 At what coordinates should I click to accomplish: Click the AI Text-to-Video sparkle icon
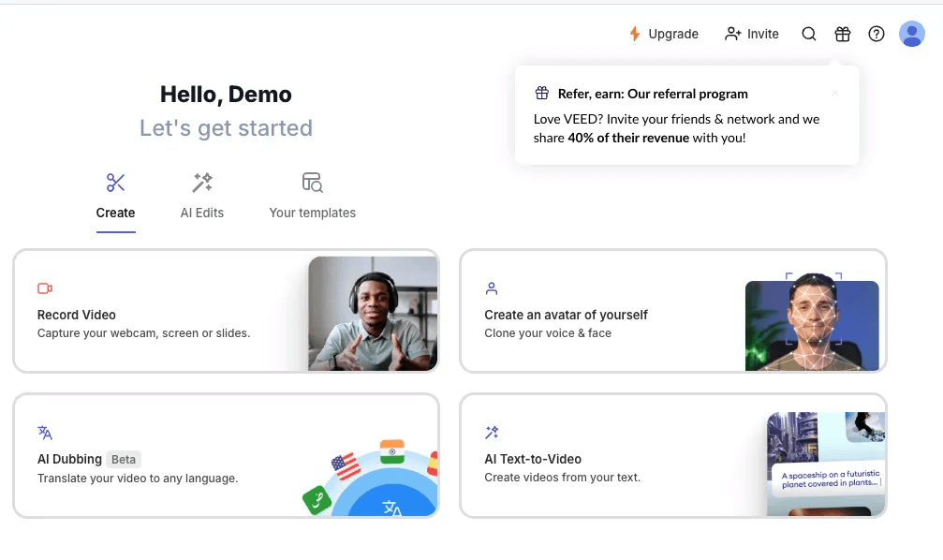coord(492,433)
